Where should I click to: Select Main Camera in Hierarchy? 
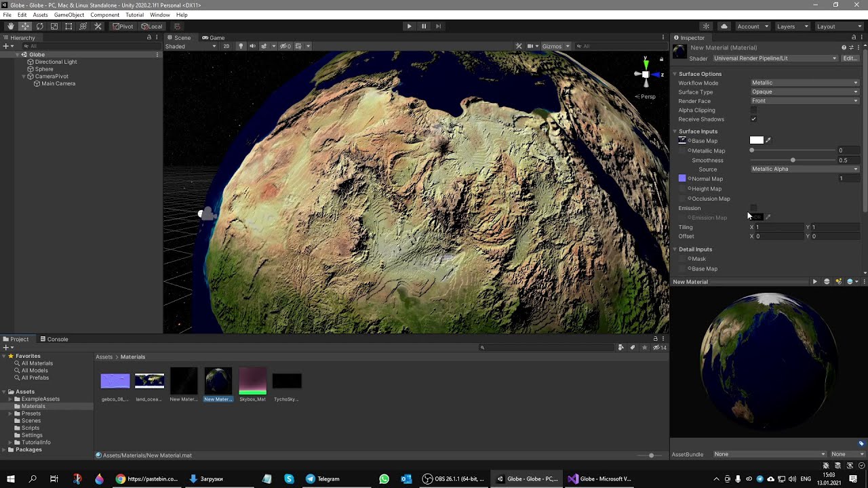click(x=58, y=83)
